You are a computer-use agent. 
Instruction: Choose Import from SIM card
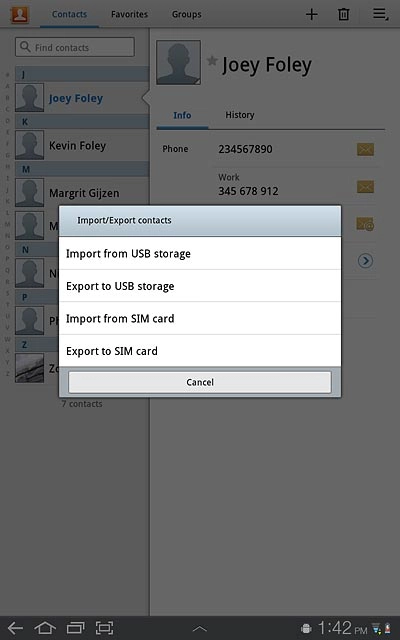pyautogui.click(x=200, y=318)
